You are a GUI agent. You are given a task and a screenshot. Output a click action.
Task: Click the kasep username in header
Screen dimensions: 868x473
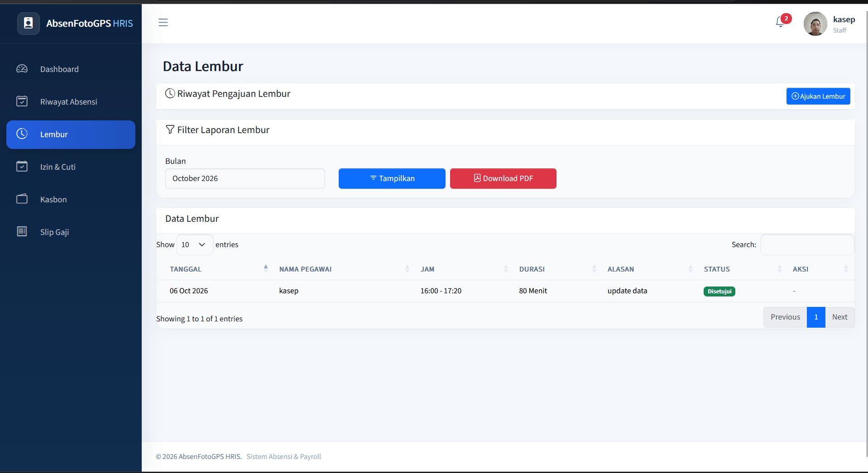[844, 19]
